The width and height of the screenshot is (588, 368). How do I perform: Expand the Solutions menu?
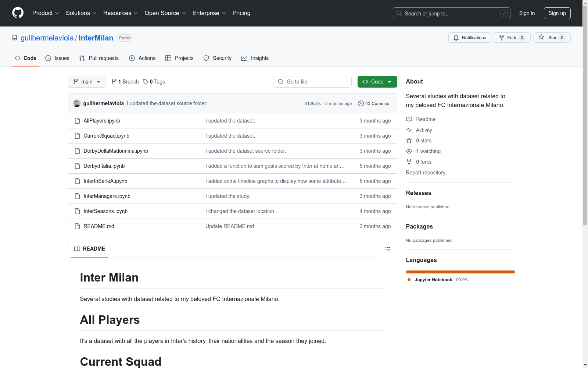pyautogui.click(x=81, y=13)
